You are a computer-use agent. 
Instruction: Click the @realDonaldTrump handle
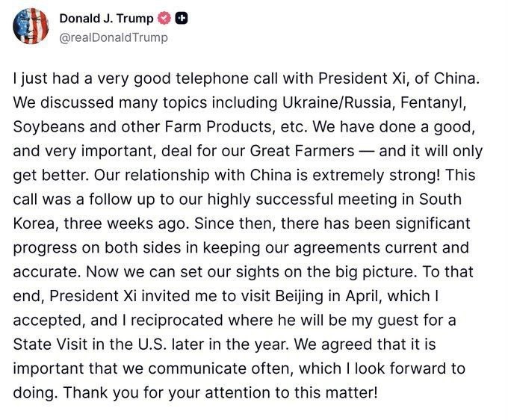tap(113, 37)
